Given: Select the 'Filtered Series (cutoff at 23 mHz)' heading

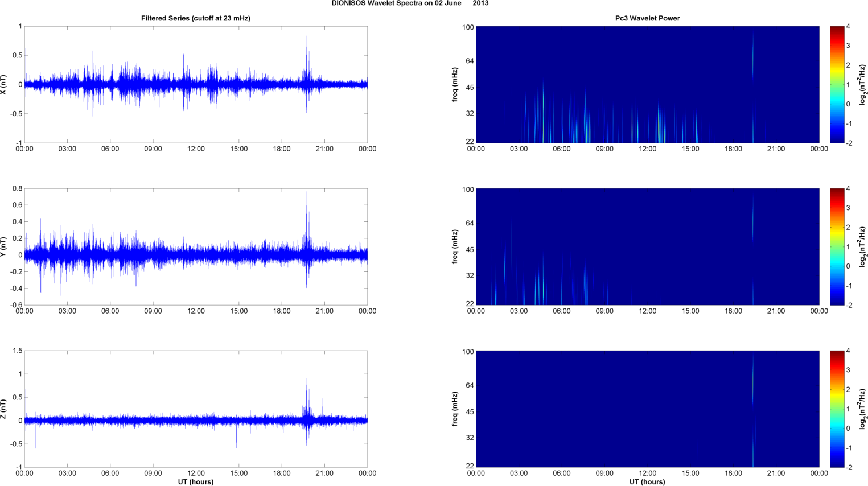Looking at the screenshot, I should 196,18.
